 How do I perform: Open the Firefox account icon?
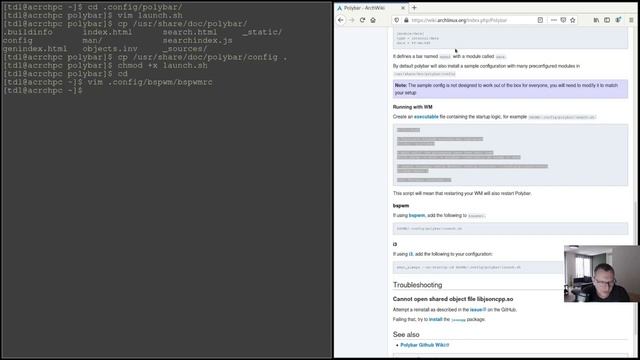click(618, 20)
